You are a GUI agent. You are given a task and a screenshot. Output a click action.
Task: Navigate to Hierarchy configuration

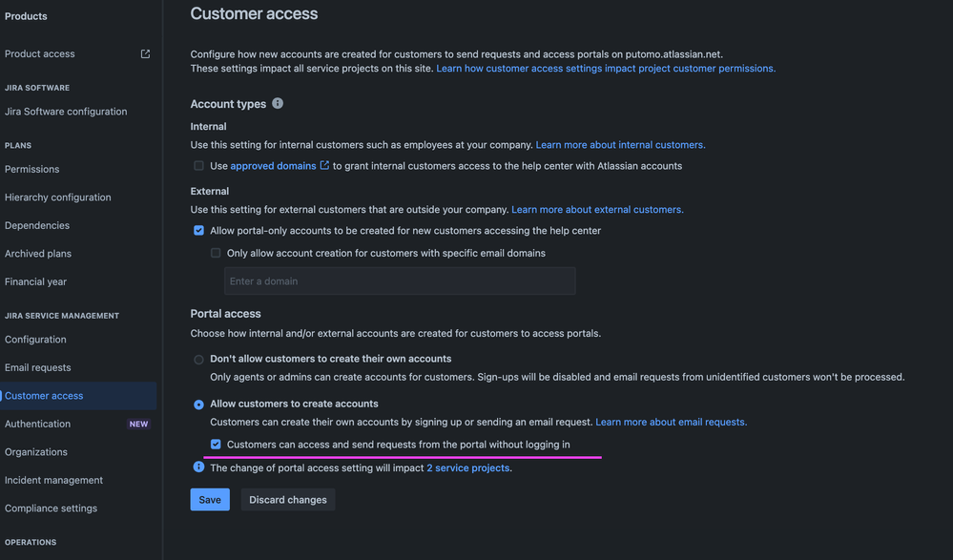coord(58,197)
